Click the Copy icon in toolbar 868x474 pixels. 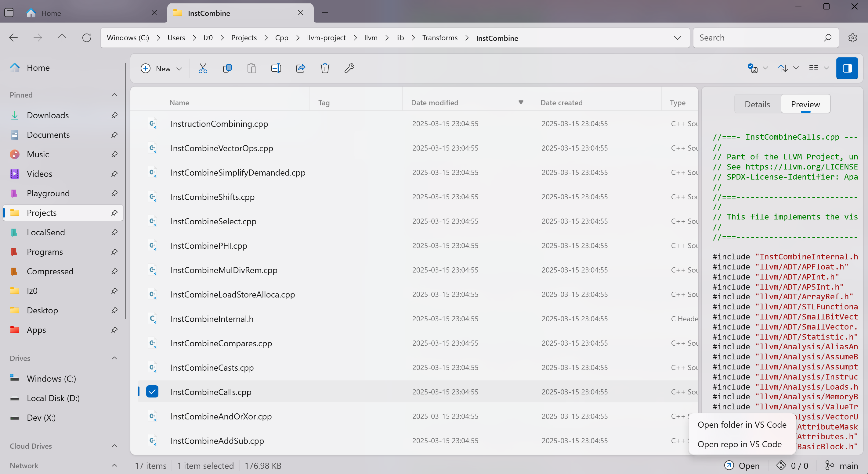coord(227,68)
